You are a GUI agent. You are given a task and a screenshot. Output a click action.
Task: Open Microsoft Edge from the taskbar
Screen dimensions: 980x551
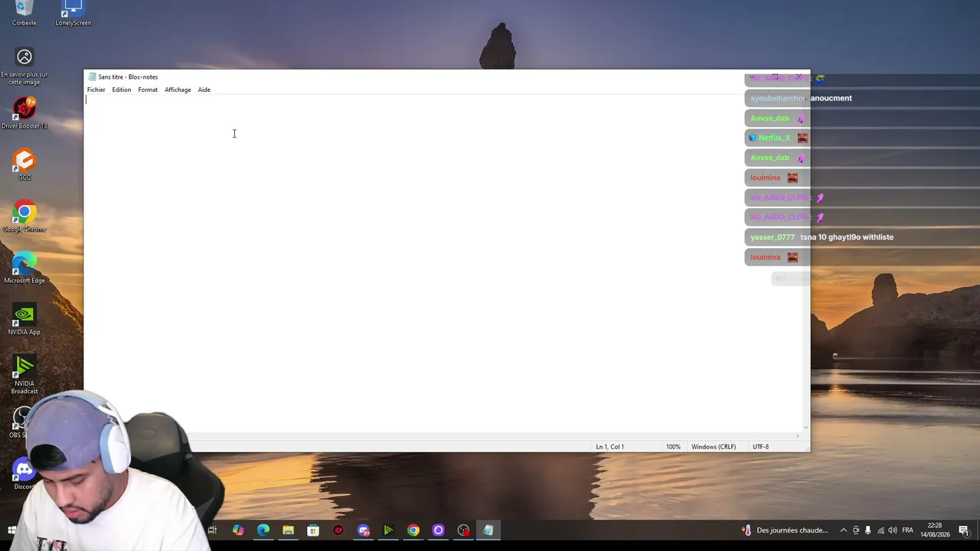(263, 530)
